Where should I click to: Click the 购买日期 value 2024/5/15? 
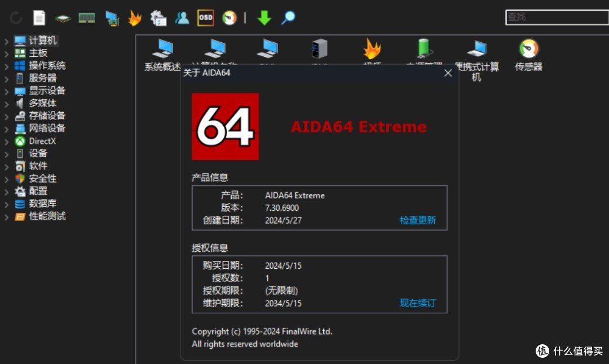(x=283, y=266)
